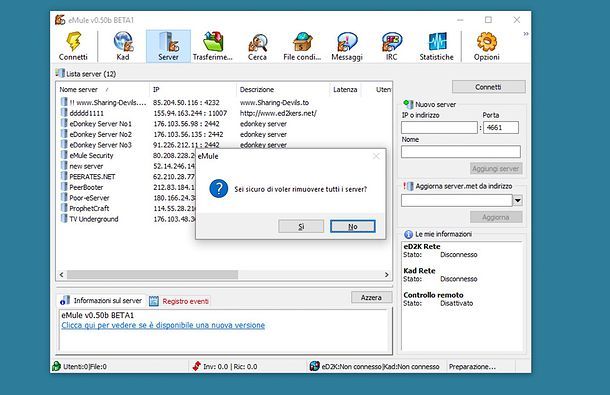
Task: Click the Aggiorna server.met panel icon
Action: (x=408, y=186)
